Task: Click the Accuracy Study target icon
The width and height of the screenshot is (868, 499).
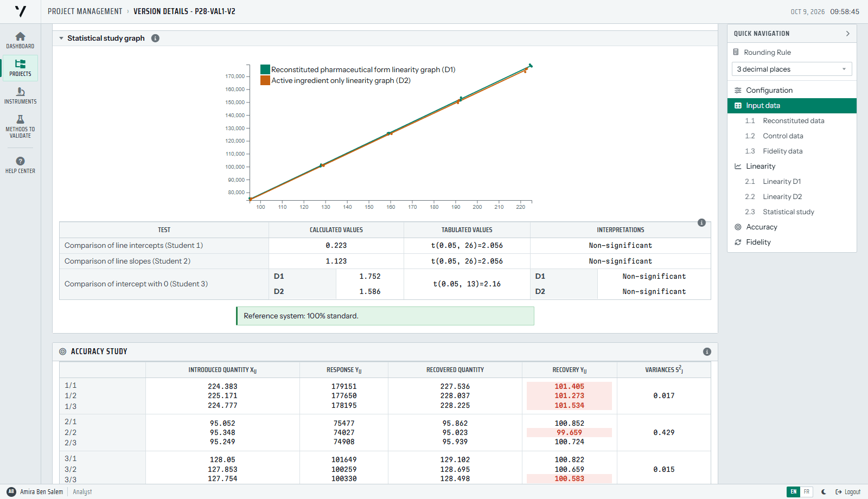Action: 63,351
